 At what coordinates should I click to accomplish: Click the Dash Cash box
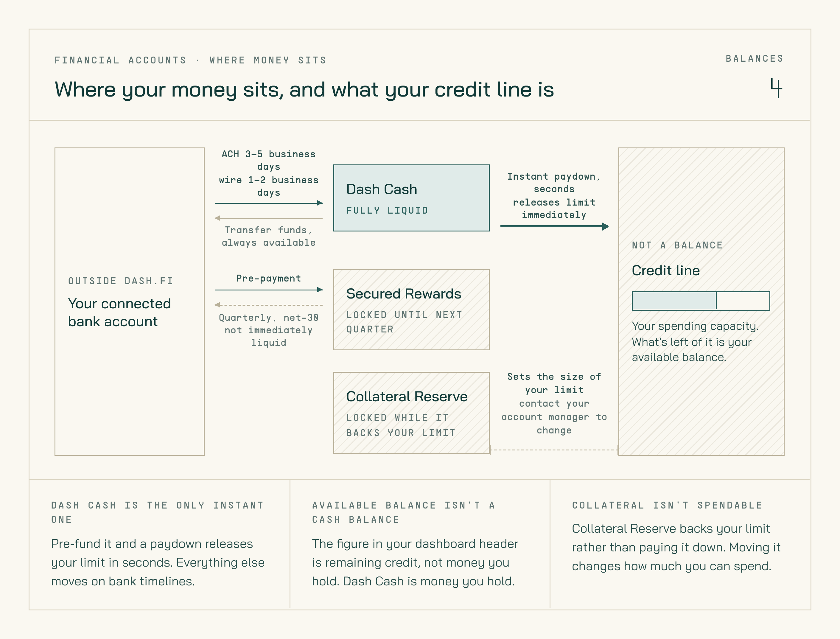[x=411, y=198]
